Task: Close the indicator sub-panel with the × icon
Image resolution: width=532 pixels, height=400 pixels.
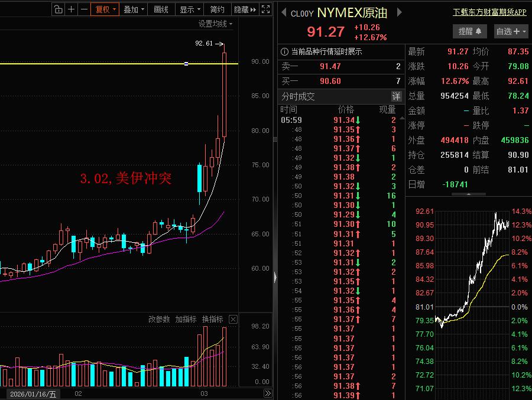Action: tap(233, 319)
